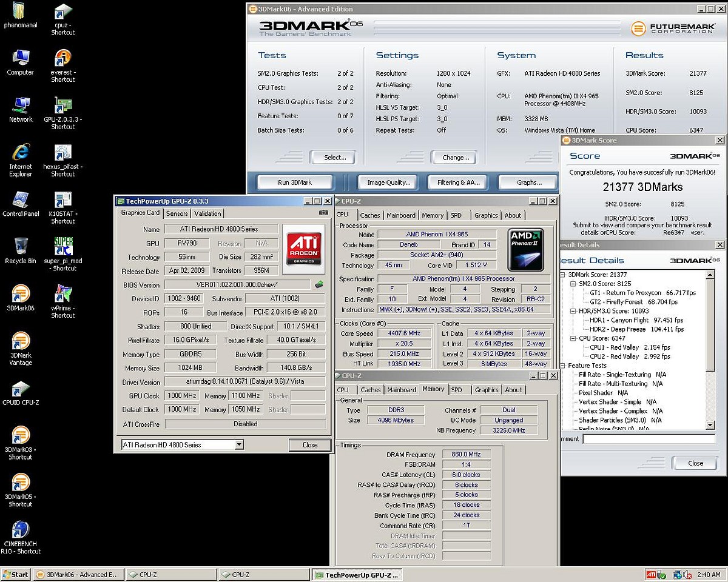Open the hexus_pifast desktop shortcut
Screen dimensions: 728x582
pos(63,153)
